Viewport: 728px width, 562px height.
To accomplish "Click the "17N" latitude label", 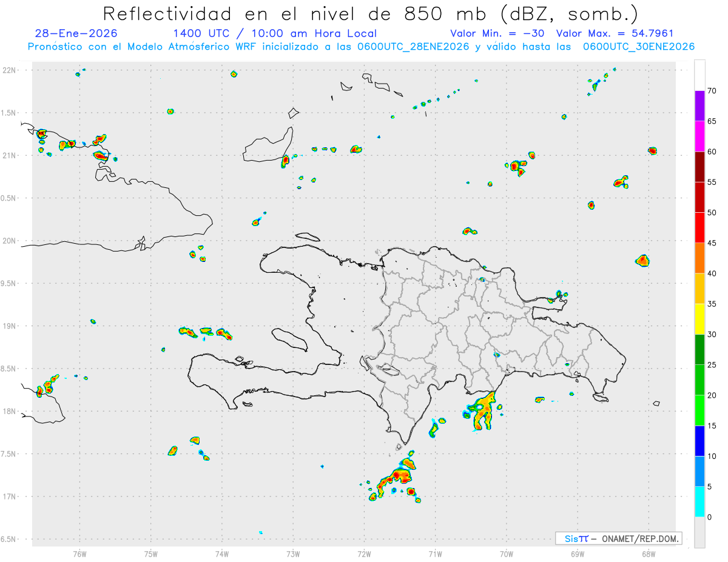I will click(x=10, y=497).
